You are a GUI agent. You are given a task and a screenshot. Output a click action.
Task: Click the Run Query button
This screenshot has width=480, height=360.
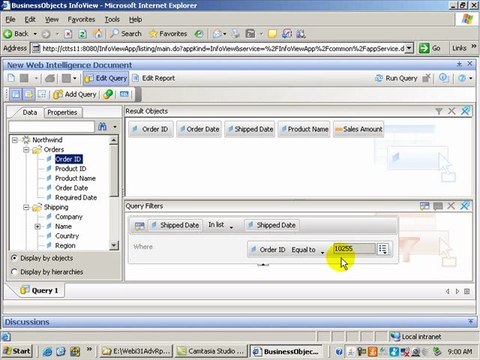[396, 78]
